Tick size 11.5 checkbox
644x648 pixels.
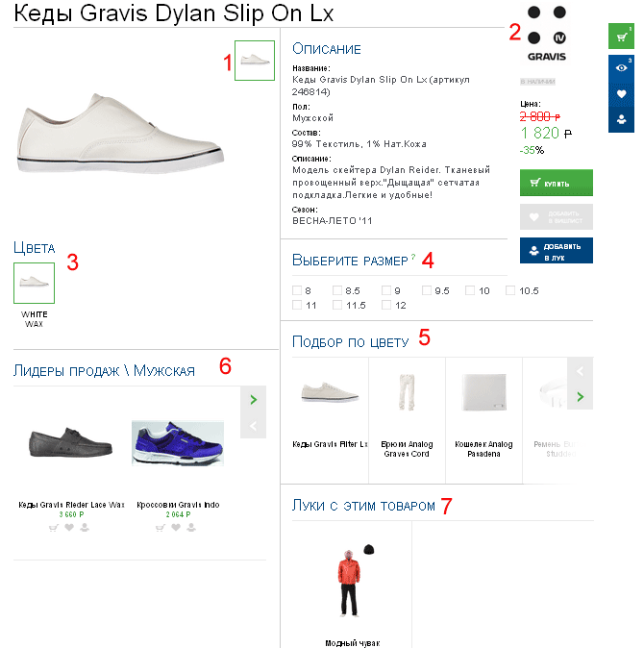(x=337, y=305)
